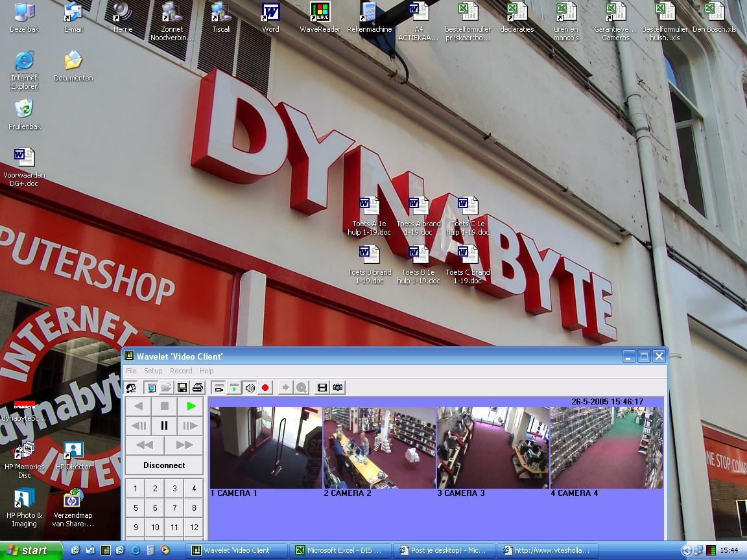Click the gray right-arrow toolbar icon
Screen dimensions: 747x560
point(285,388)
